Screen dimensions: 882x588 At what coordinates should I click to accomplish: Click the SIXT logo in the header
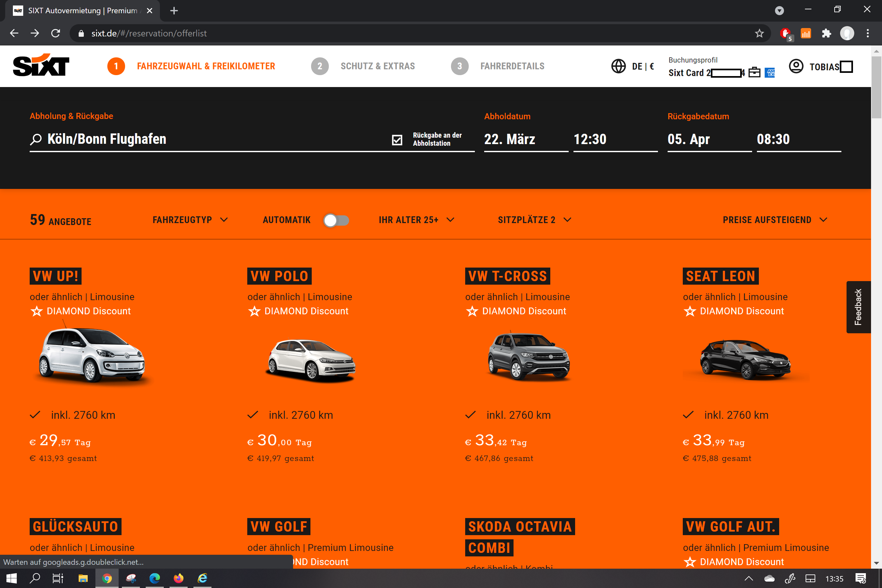(41, 65)
